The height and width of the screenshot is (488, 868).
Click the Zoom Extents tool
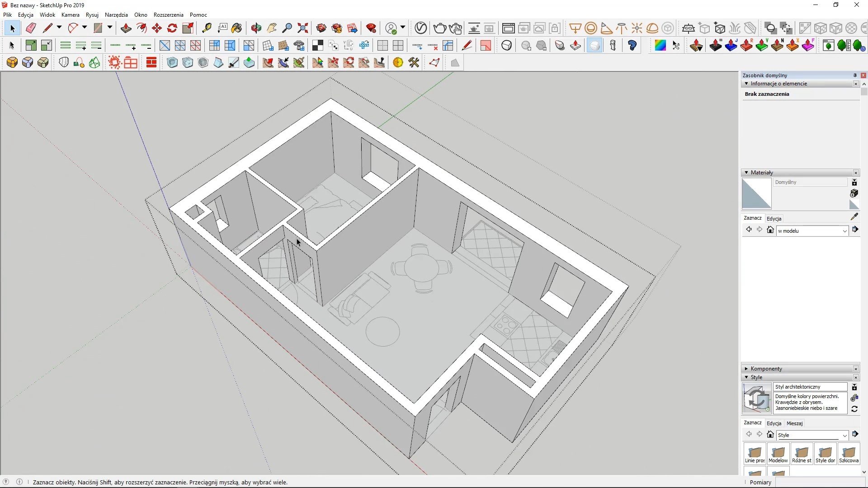(x=303, y=28)
